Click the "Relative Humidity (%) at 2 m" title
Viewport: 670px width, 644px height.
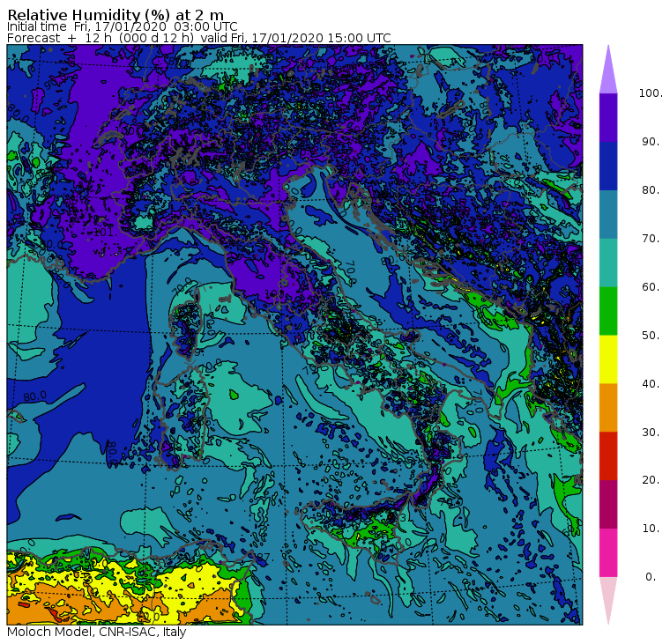pyautogui.click(x=115, y=15)
